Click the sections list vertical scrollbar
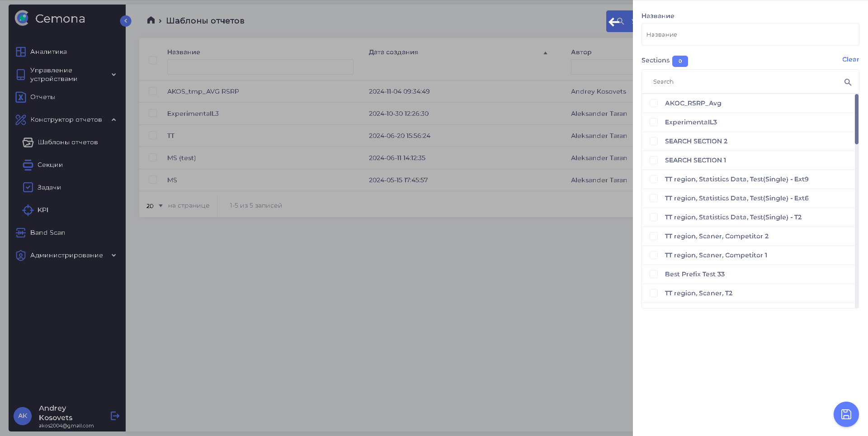Screen dimensions: 868x436 [856, 120]
